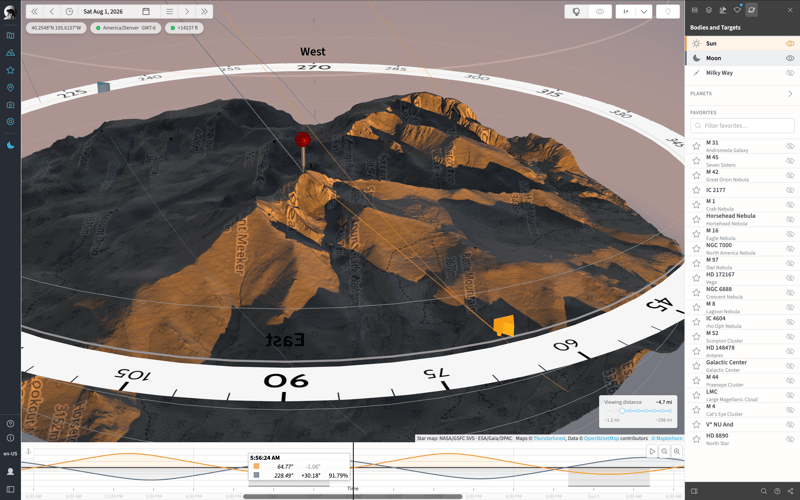The height and width of the screenshot is (500, 800).
Task: Click the mountains terrain icon in sidebar
Action: point(10,53)
